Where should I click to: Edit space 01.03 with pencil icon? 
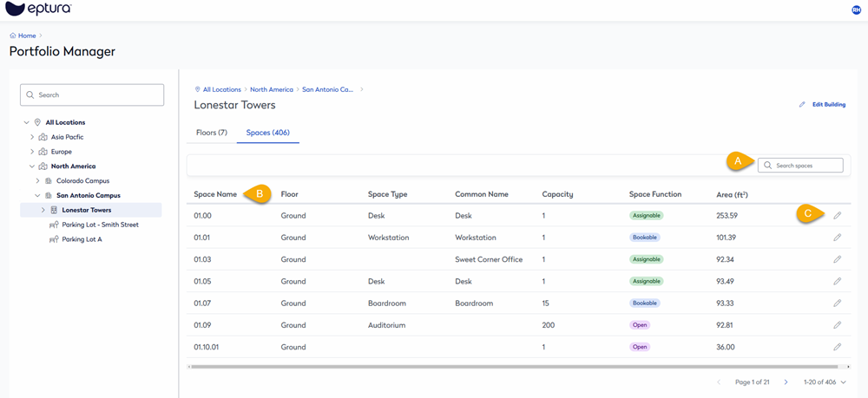click(x=837, y=259)
